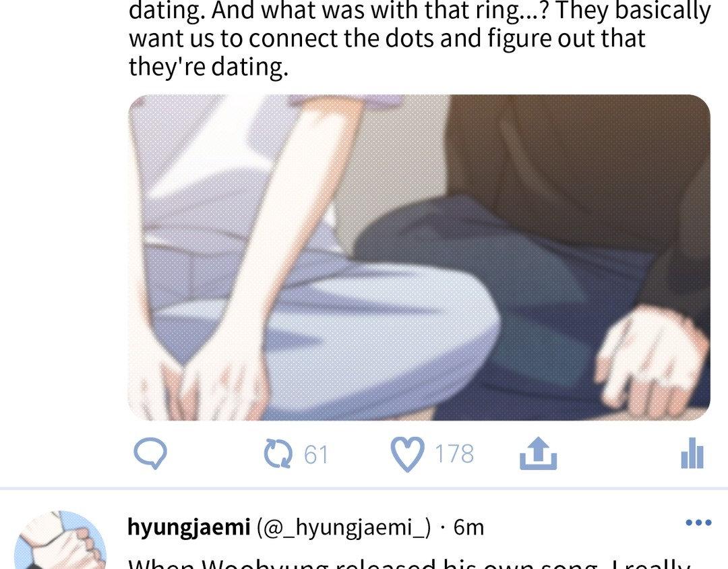Open the attached image of two people sitting

pos(419,258)
